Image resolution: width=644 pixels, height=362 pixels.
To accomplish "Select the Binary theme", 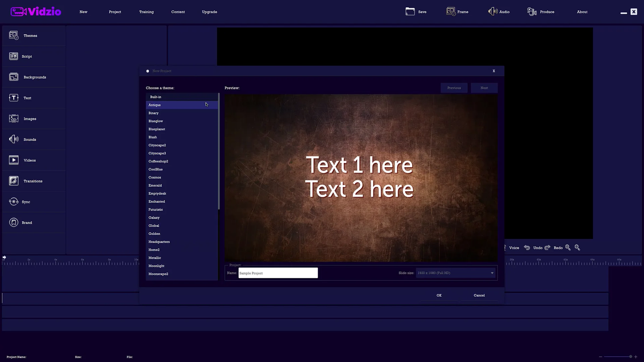I will click(x=182, y=113).
